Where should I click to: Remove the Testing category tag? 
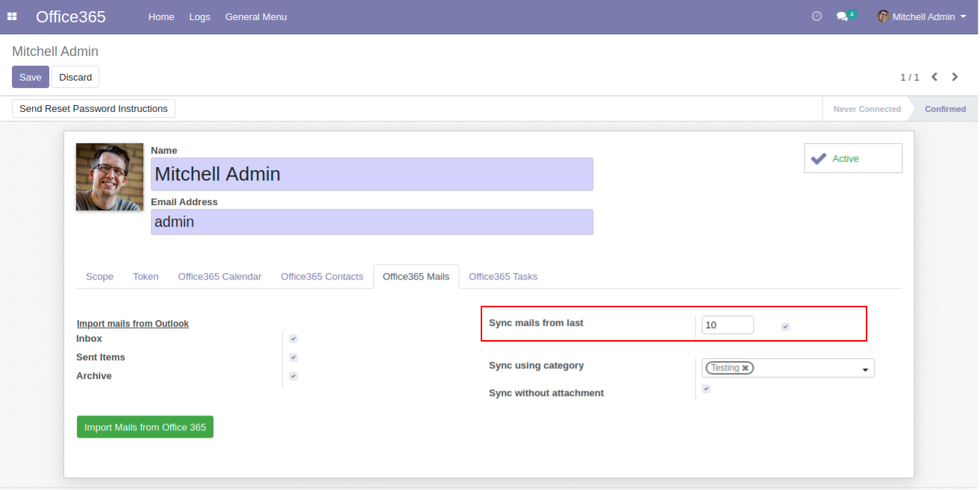[745, 368]
